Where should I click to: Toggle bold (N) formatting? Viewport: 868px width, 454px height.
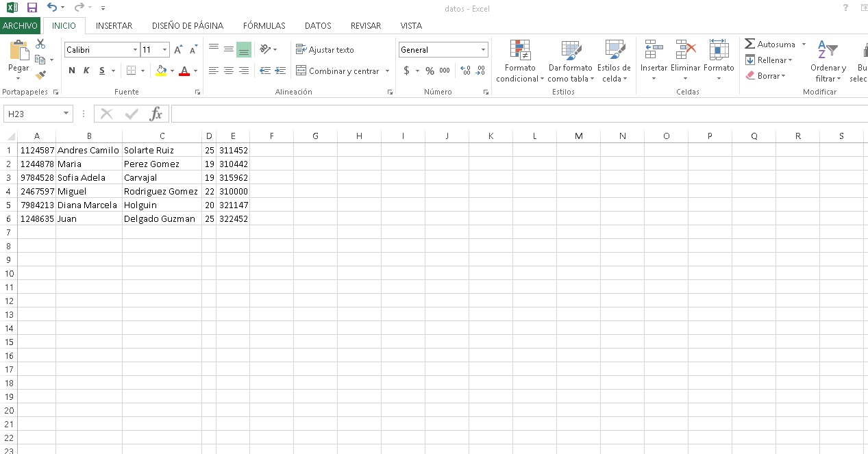[x=72, y=71]
